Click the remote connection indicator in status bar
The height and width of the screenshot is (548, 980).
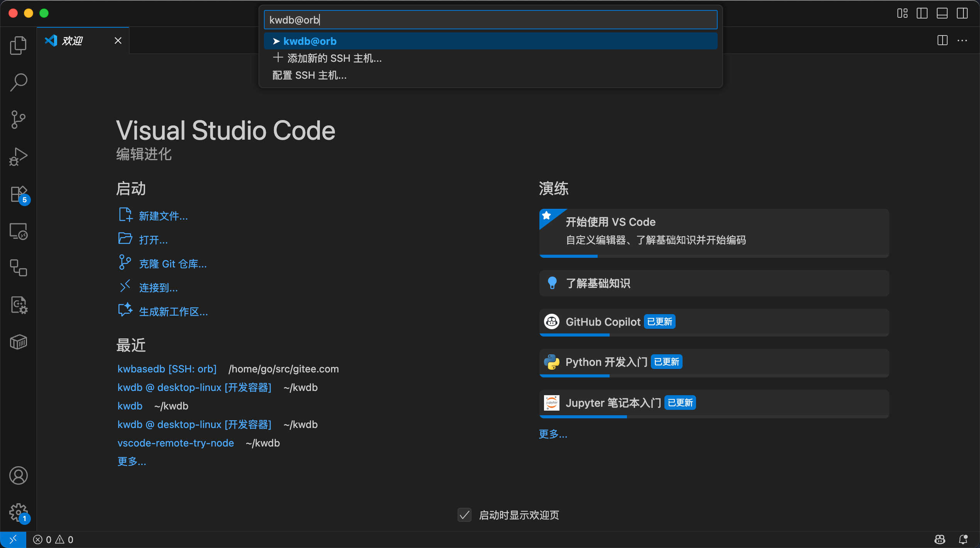tap(13, 539)
